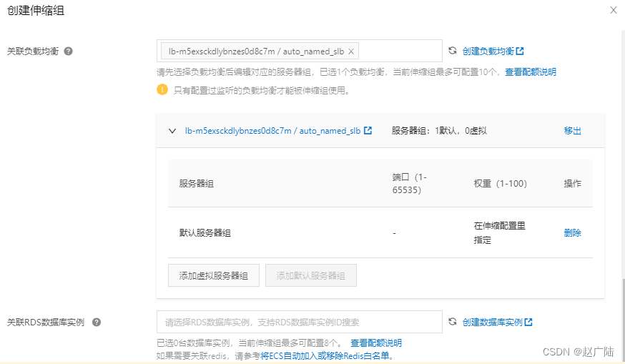Click the vertical scrollbar of the dialog

(622, 319)
